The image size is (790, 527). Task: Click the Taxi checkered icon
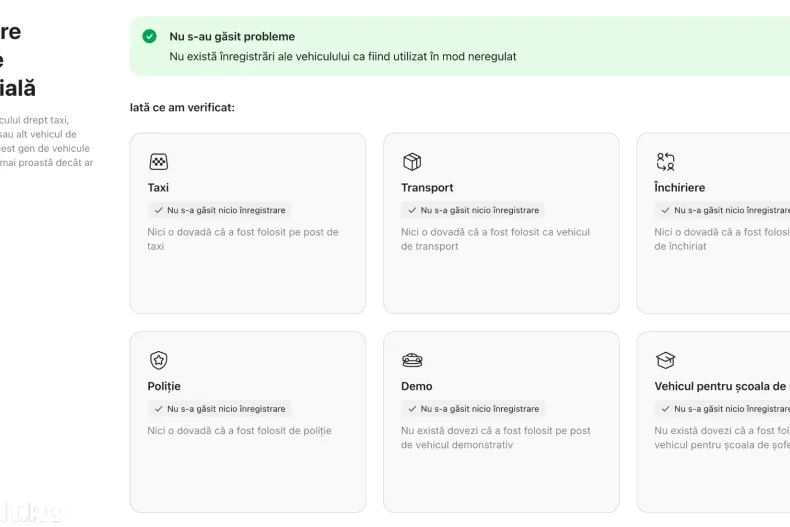158,162
